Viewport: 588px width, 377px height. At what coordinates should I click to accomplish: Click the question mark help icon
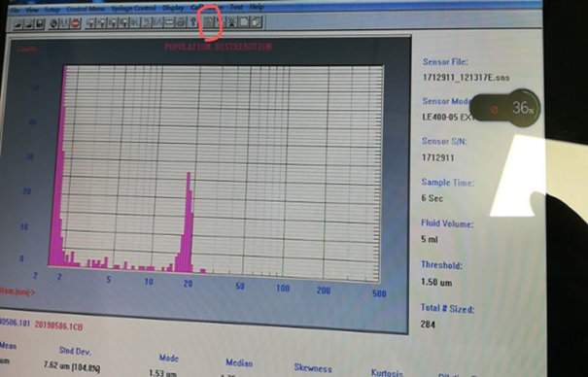point(192,22)
